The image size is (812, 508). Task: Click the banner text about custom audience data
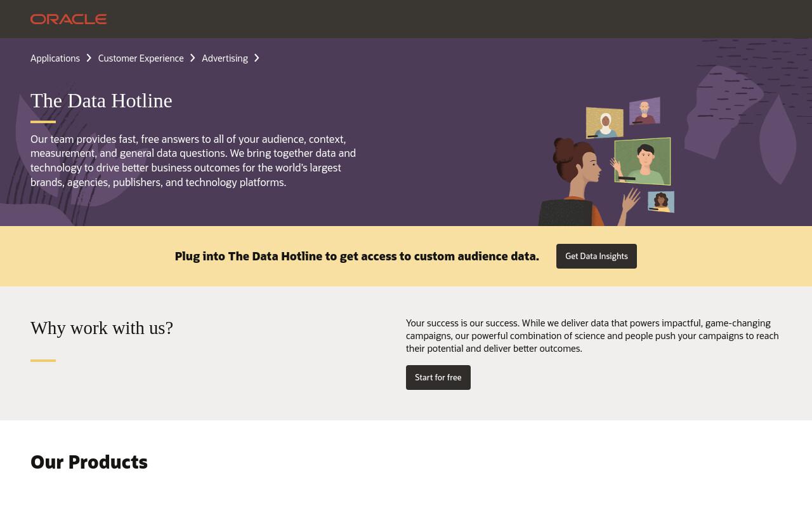tap(357, 256)
